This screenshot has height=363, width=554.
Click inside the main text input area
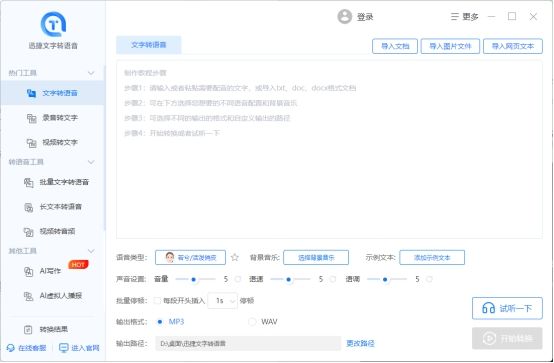[x=329, y=150]
